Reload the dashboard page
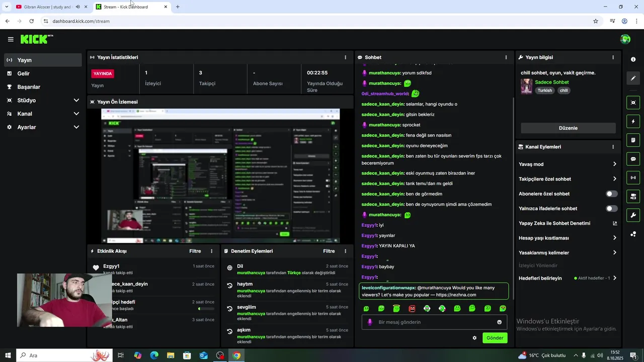 31,21
